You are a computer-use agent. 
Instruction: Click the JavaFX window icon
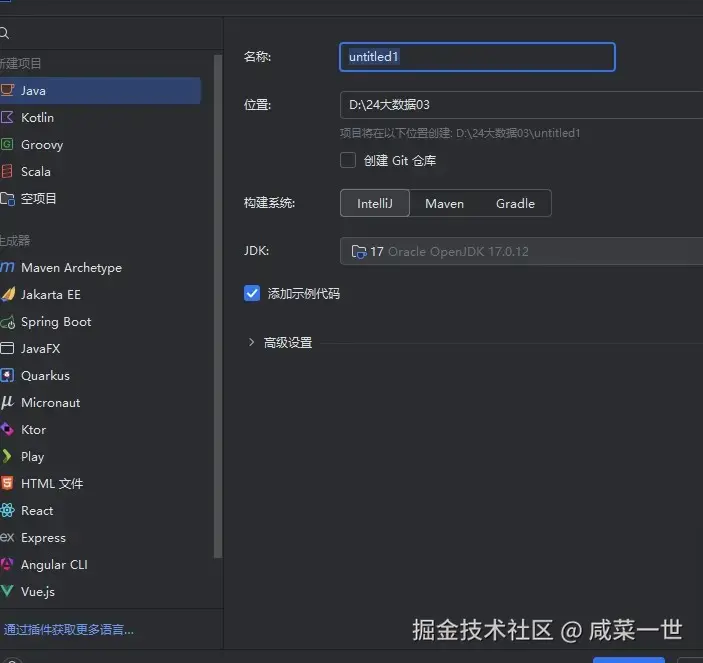(x=7, y=348)
